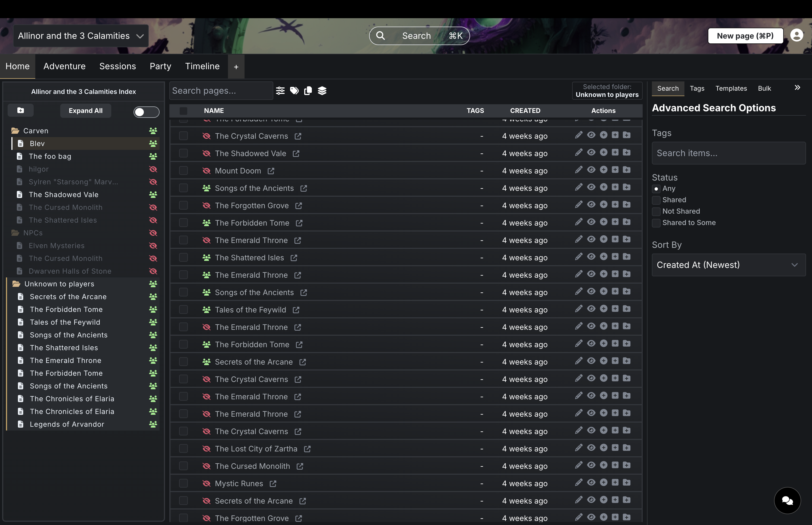Screen dimensions: 812x525
Task: Edit Tales of the Feywild with the pencil icon
Action: tap(578, 309)
